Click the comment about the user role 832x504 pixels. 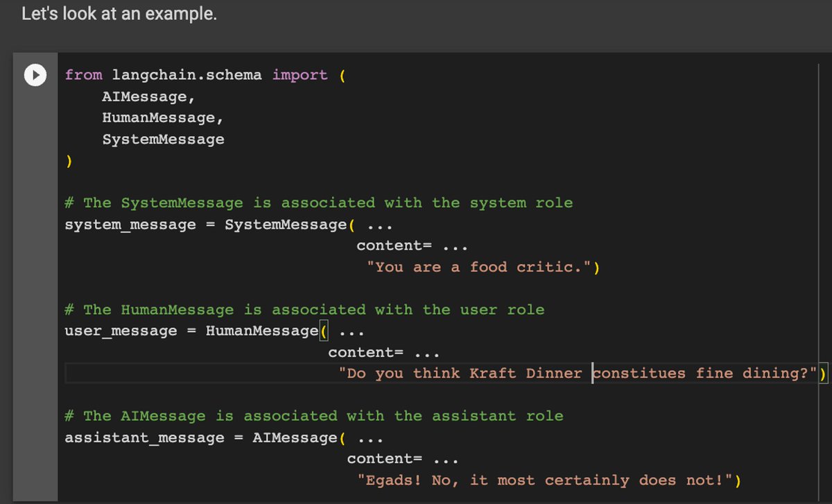[x=304, y=310]
